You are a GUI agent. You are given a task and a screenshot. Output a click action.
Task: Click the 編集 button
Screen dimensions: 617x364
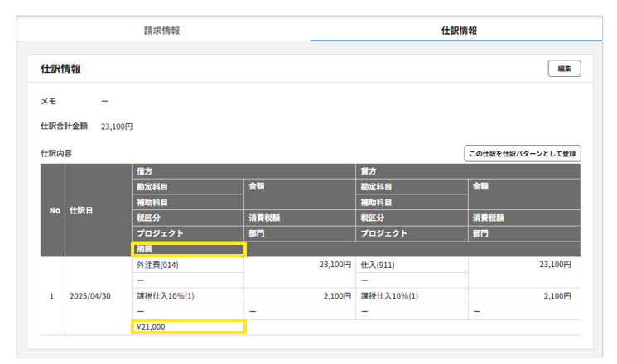tap(564, 69)
